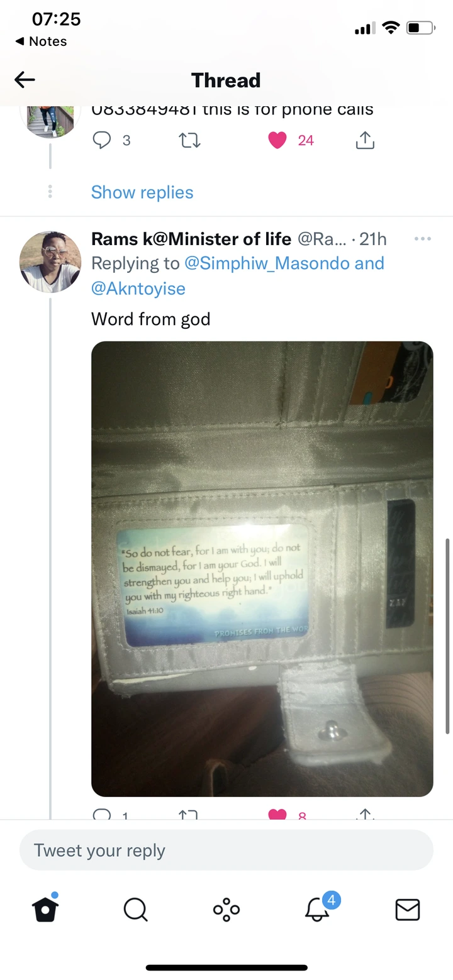
Task: Expand Show replies
Action: point(142,192)
